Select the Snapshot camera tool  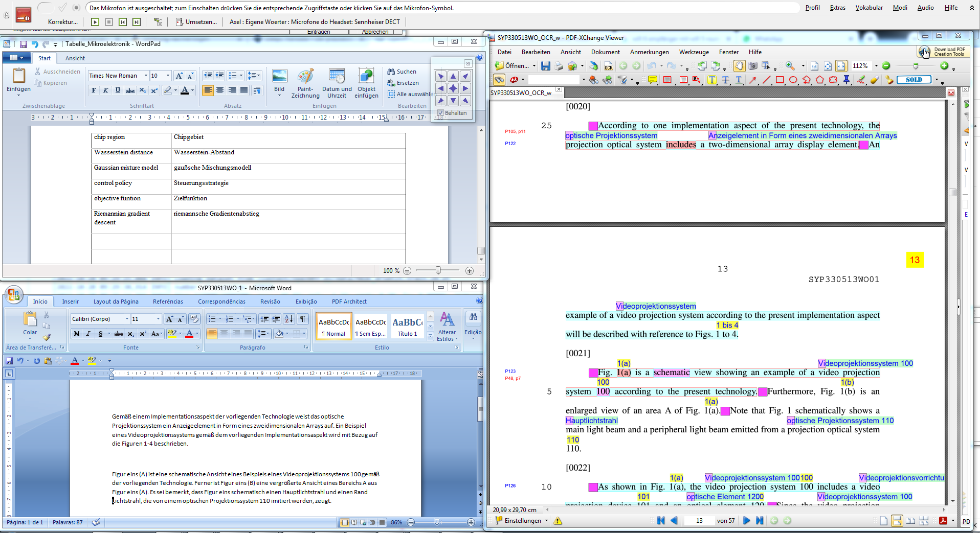coord(753,66)
